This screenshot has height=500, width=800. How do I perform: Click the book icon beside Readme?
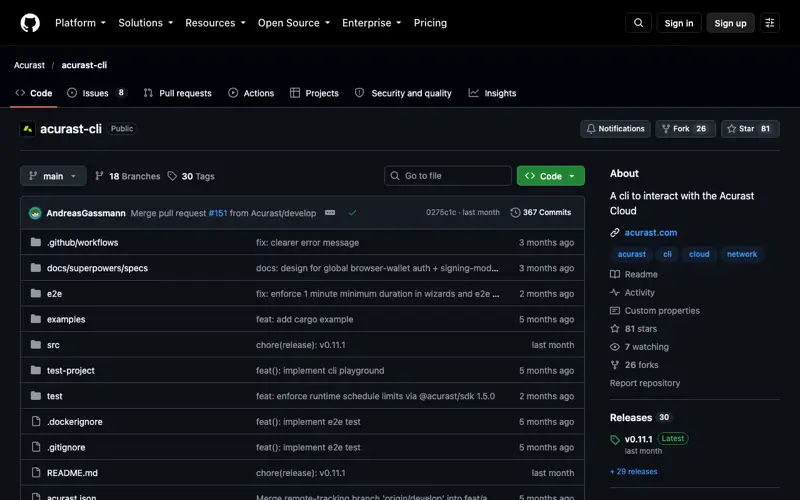click(x=615, y=274)
